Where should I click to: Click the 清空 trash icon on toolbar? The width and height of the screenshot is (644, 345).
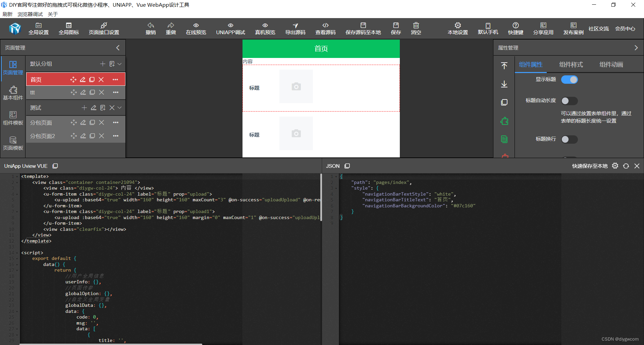[416, 28]
